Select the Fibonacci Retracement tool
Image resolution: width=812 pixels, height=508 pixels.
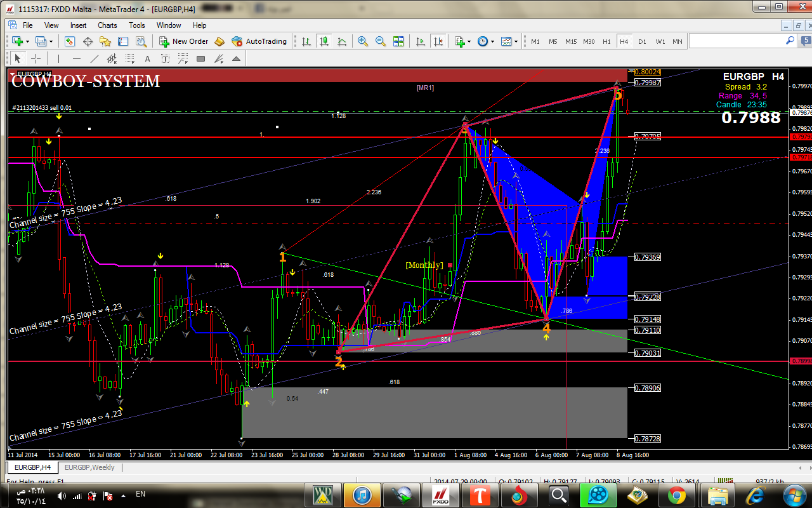coord(130,58)
